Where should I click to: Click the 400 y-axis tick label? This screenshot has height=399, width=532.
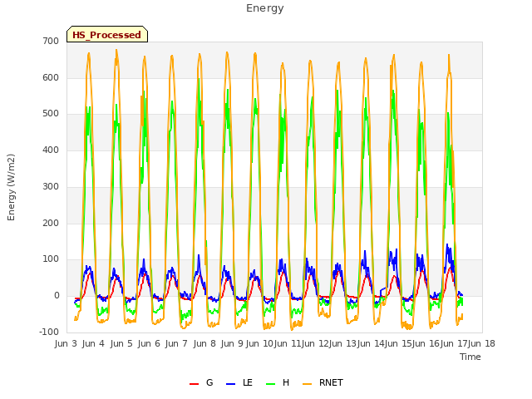pyautogui.click(x=51, y=150)
